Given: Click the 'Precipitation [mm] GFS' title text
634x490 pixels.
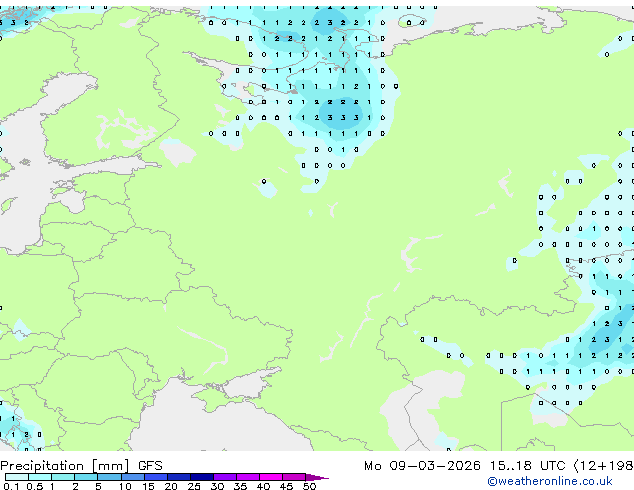Looking at the screenshot, I should [x=81, y=466].
